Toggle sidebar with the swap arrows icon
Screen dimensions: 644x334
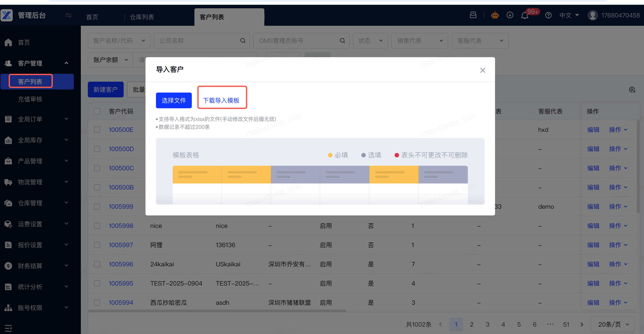coord(69,15)
